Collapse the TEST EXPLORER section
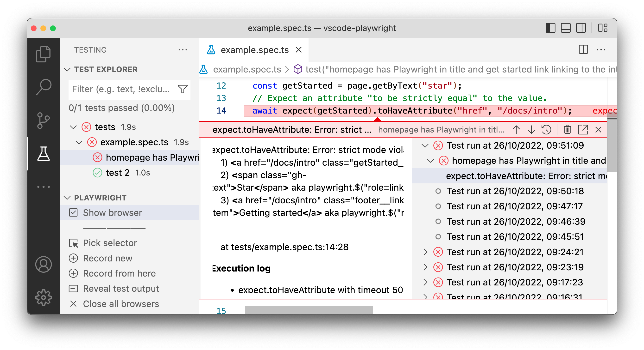Viewport: 644px width, 350px height. tap(67, 69)
